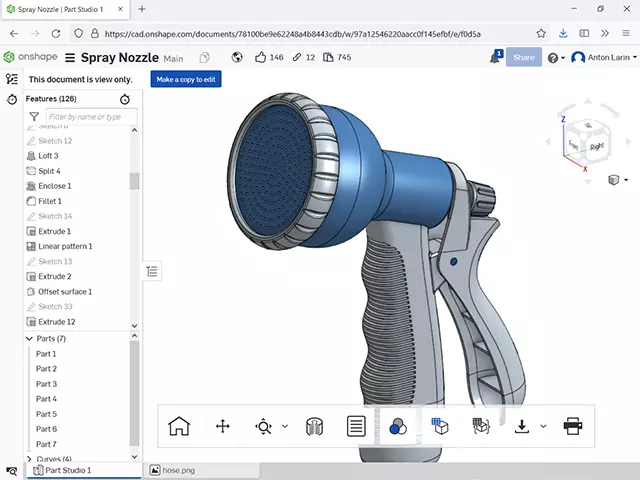Click the Front face of view cube

pyautogui.click(x=573, y=144)
